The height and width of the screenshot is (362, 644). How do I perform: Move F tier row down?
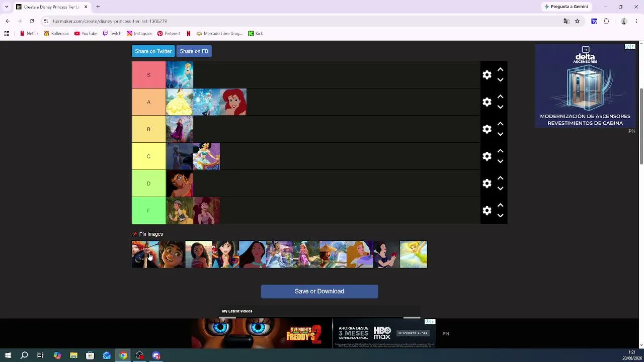pyautogui.click(x=500, y=216)
